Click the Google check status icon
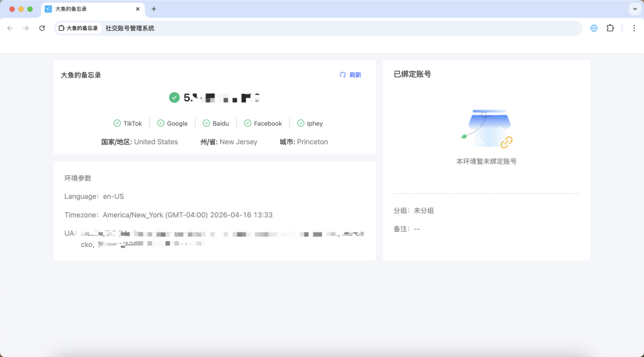Image resolution: width=644 pixels, height=357 pixels. pos(161,123)
